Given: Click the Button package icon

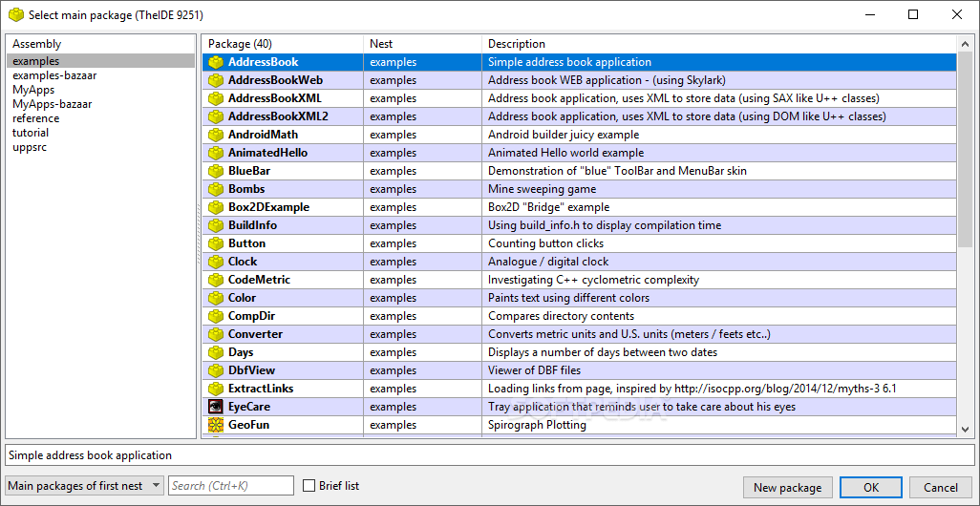Looking at the screenshot, I should [x=216, y=243].
